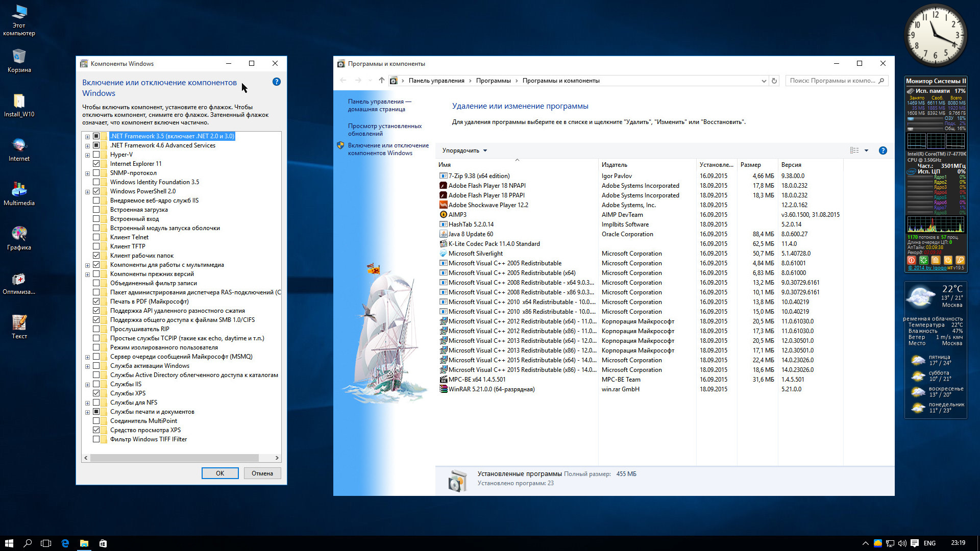Expand Windows PowerShell 2.0 node
This screenshot has height=551, width=980.
87,192
